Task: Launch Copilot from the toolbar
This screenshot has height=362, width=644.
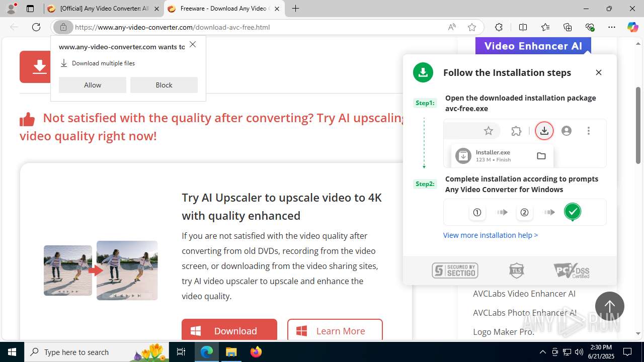Action: click(x=632, y=27)
